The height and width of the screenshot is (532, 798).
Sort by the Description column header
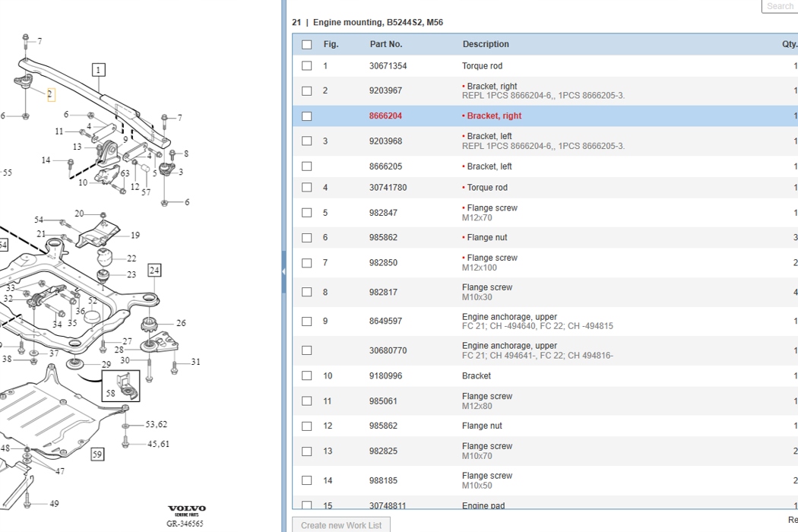pyautogui.click(x=486, y=44)
